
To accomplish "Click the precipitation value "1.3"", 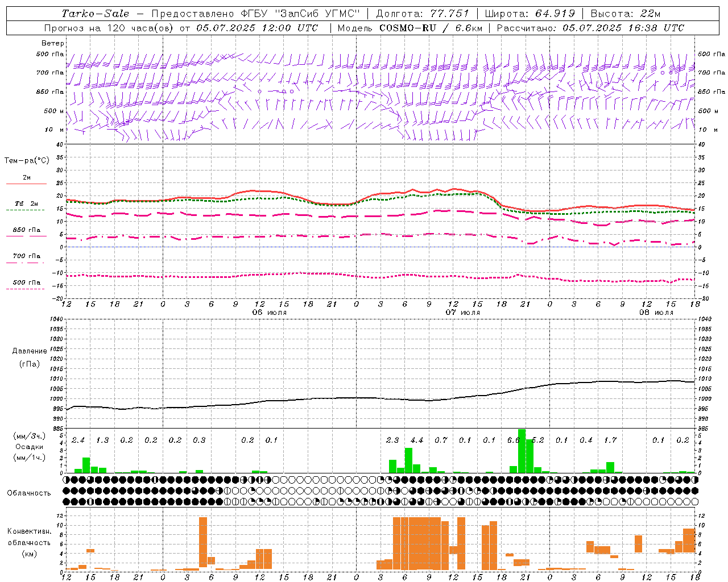I will pos(102,440).
